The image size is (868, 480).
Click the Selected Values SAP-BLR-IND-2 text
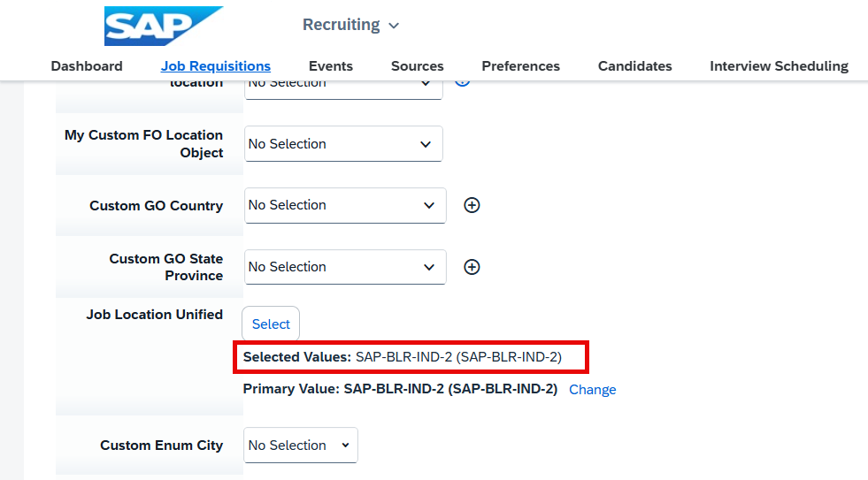pyautogui.click(x=403, y=357)
